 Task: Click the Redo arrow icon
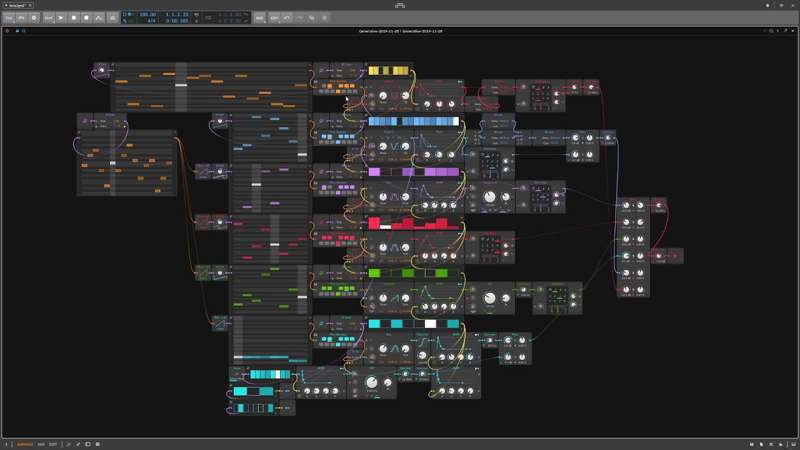coord(299,18)
